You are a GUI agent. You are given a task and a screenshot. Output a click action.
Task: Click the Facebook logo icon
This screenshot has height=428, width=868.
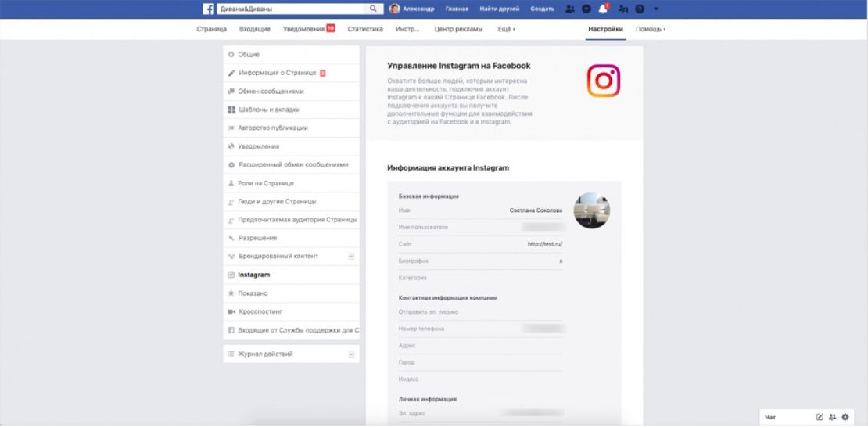pos(208,9)
